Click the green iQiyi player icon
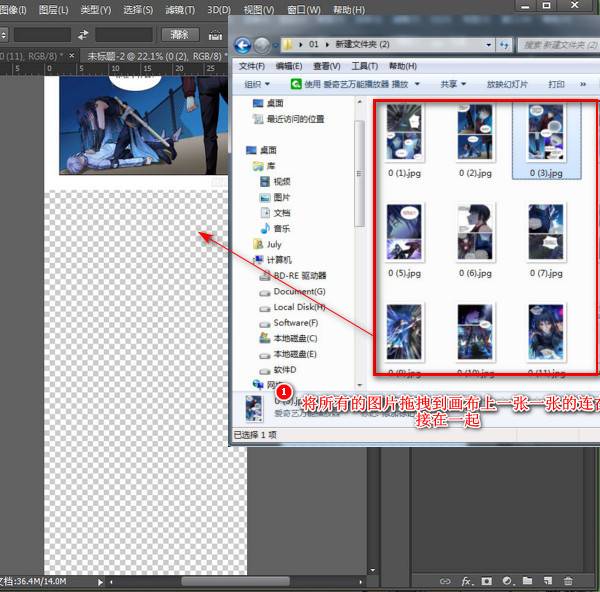600x592 pixels. [296, 84]
